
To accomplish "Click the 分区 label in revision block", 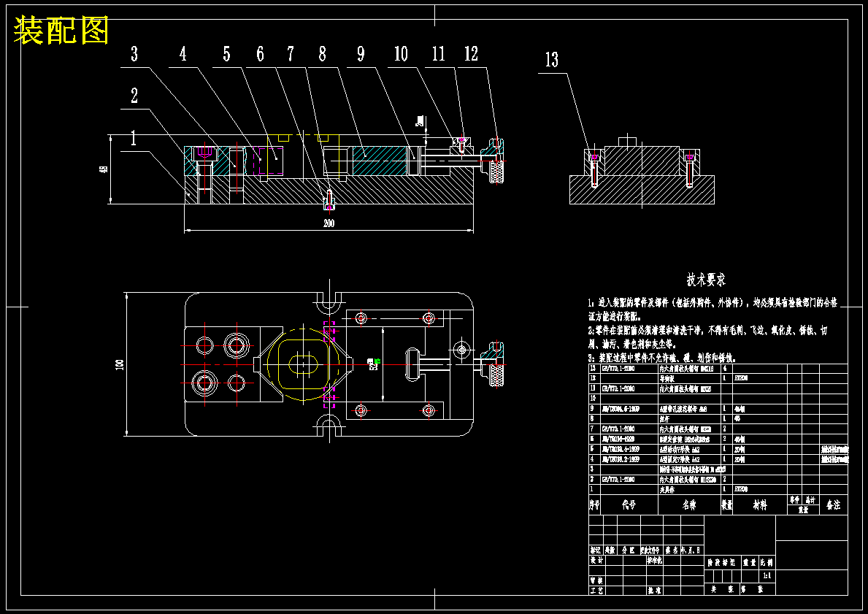I will click(629, 550).
